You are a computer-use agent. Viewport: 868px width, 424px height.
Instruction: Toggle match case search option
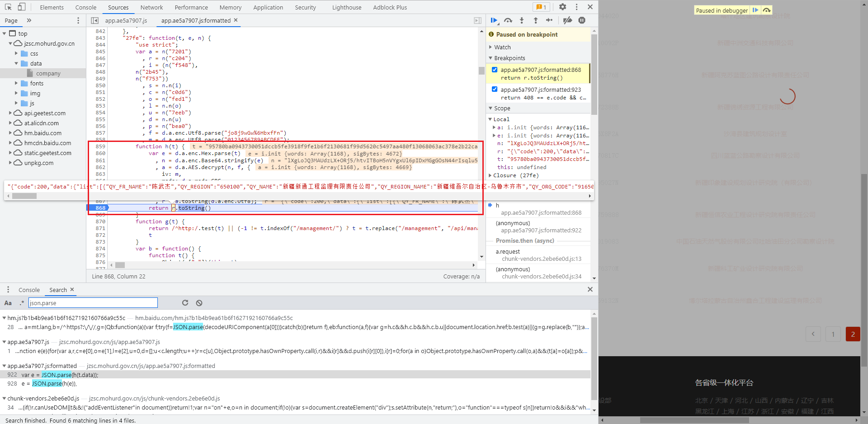pos(8,303)
